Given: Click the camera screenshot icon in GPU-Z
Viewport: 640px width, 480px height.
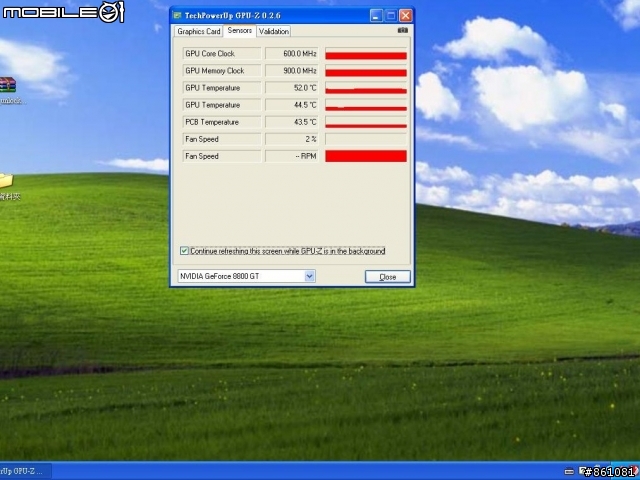Looking at the screenshot, I should click(402, 30).
